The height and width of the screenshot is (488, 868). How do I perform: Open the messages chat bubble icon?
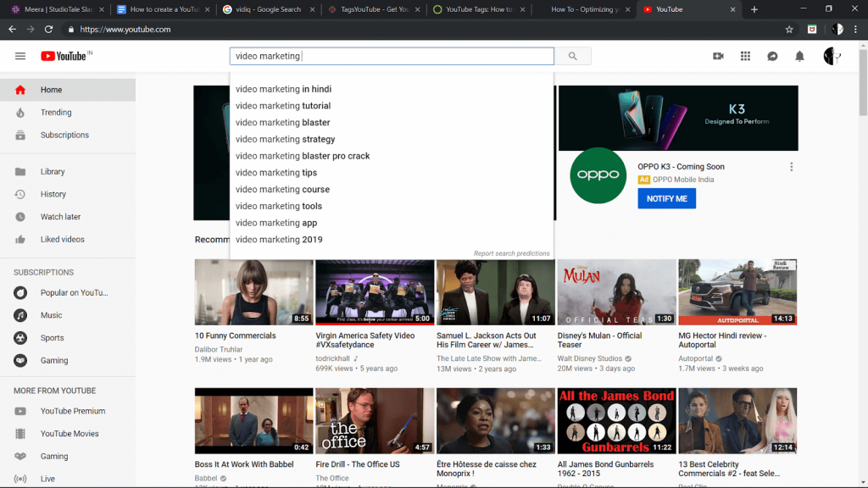[x=772, y=56]
